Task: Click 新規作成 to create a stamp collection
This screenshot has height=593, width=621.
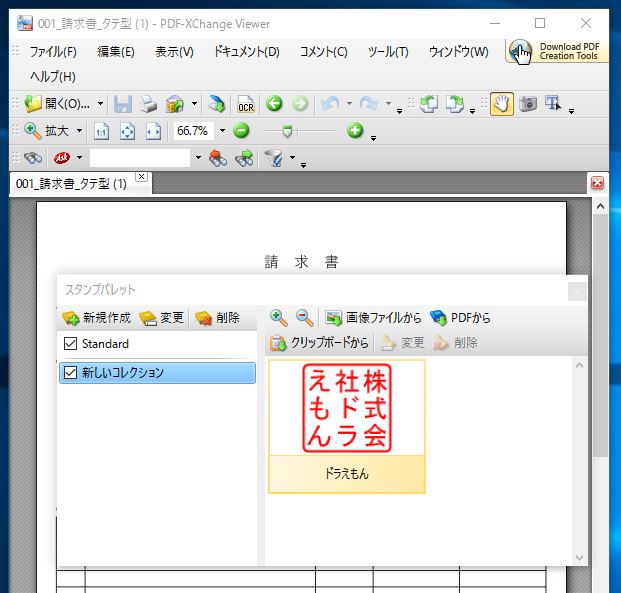Action: pyautogui.click(x=97, y=318)
